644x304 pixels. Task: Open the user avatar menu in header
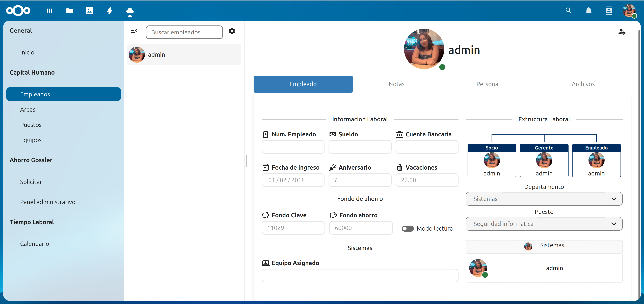pyautogui.click(x=629, y=11)
